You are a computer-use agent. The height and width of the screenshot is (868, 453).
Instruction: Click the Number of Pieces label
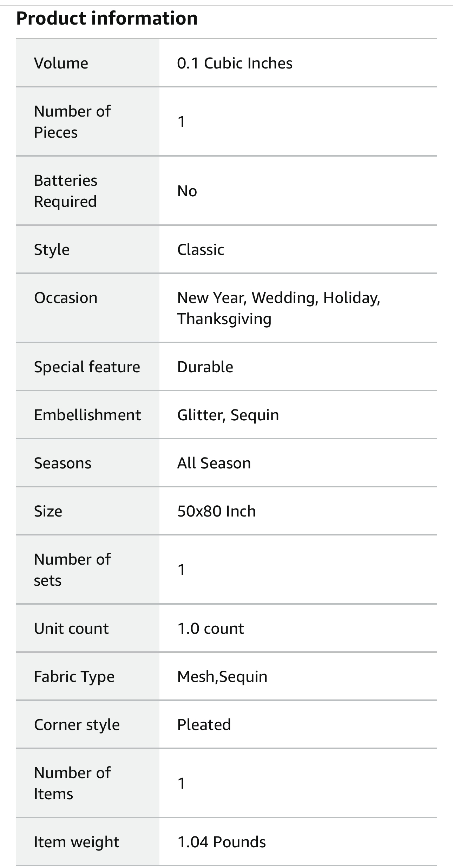pyautogui.click(x=72, y=121)
